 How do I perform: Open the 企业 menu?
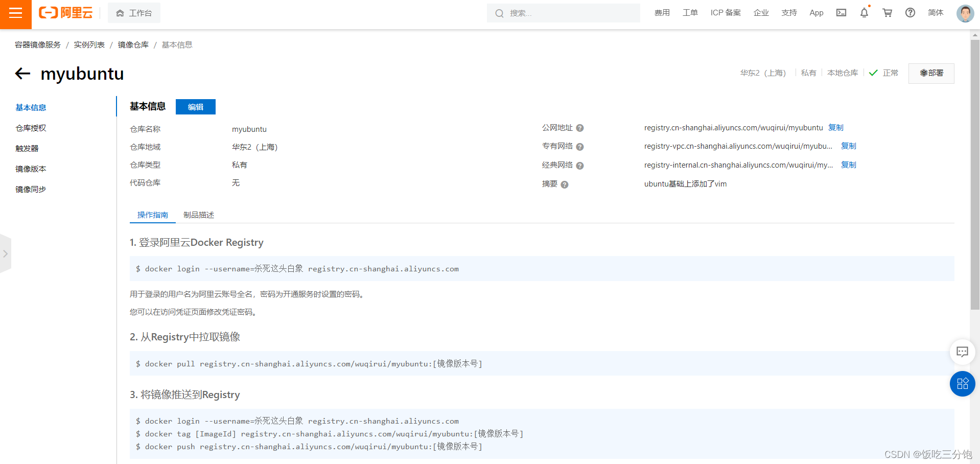coord(761,13)
